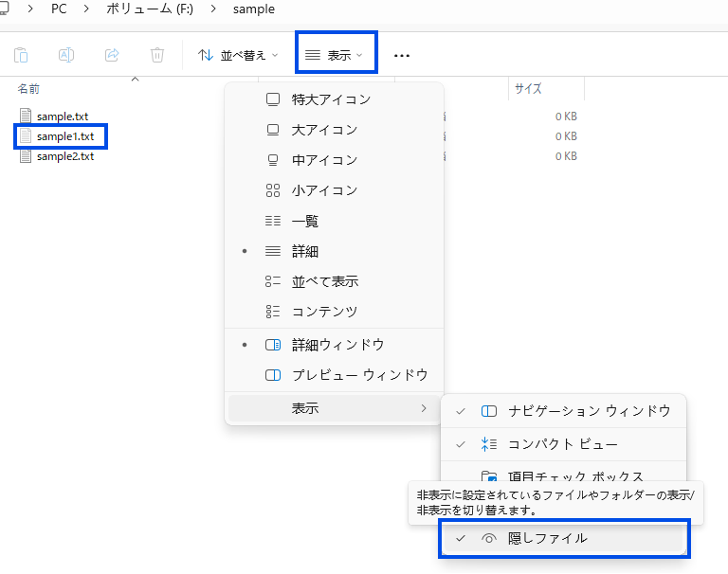Click ボリューム (F:) in breadcrumb
The height and width of the screenshot is (574, 728).
(150, 9)
